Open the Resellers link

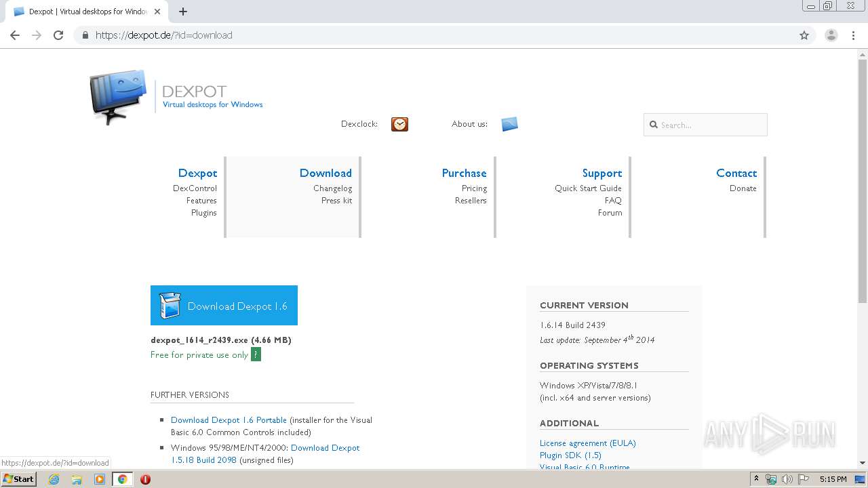pos(471,201)
